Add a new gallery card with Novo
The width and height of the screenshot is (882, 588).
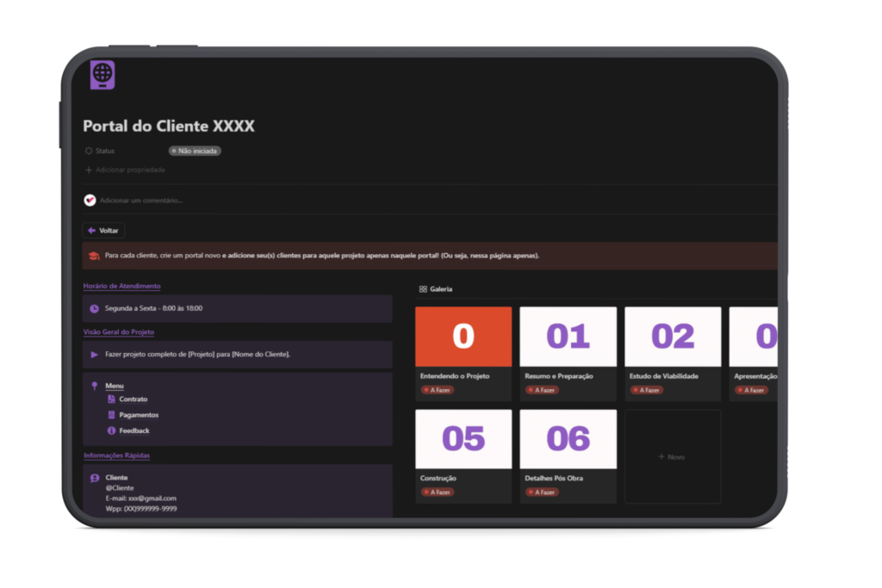672,456
